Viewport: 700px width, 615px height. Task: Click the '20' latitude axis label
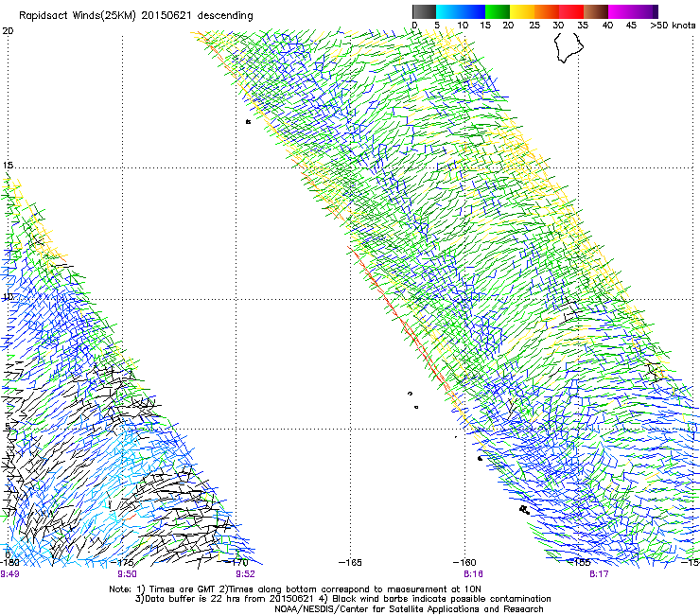click(8, 31)
